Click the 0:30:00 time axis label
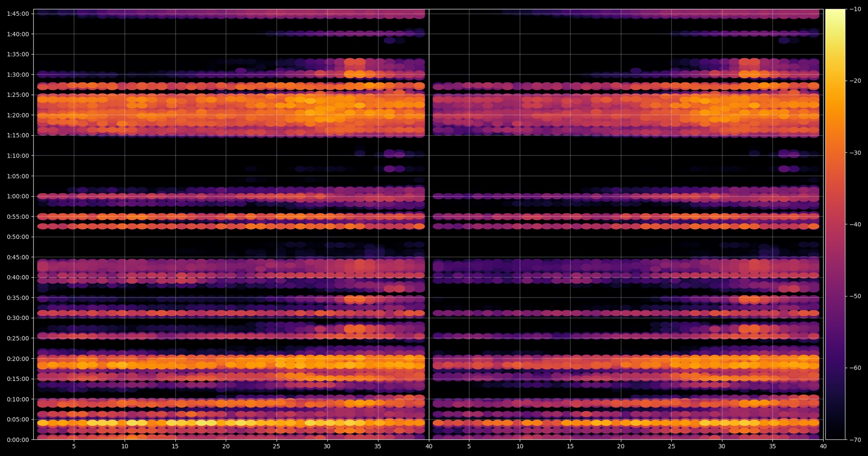 pyautogui.click(x=18, y=318)
